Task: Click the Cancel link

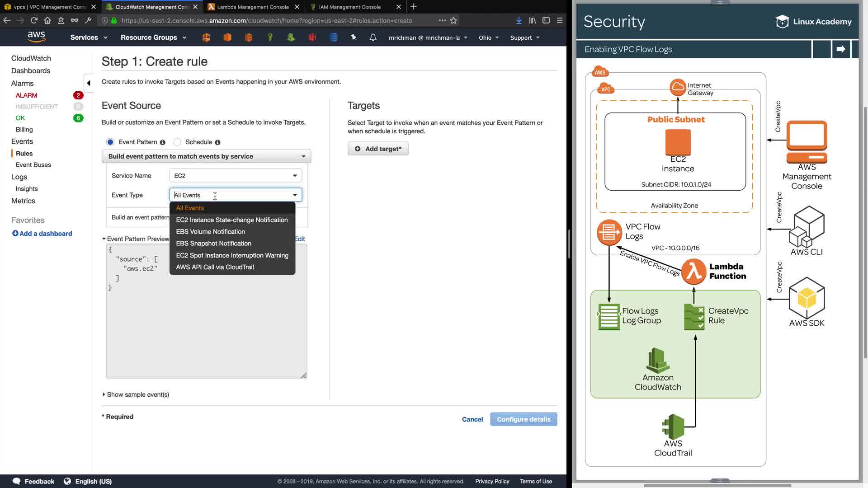Action: pyautogui.click(x=472, y=419)
